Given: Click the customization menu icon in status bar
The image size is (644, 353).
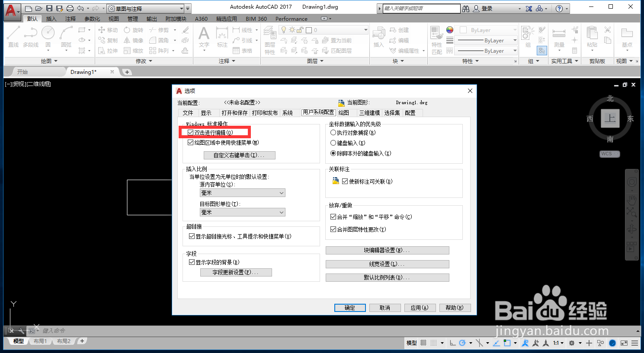Looking at the screenshot, I should point(634,343).
